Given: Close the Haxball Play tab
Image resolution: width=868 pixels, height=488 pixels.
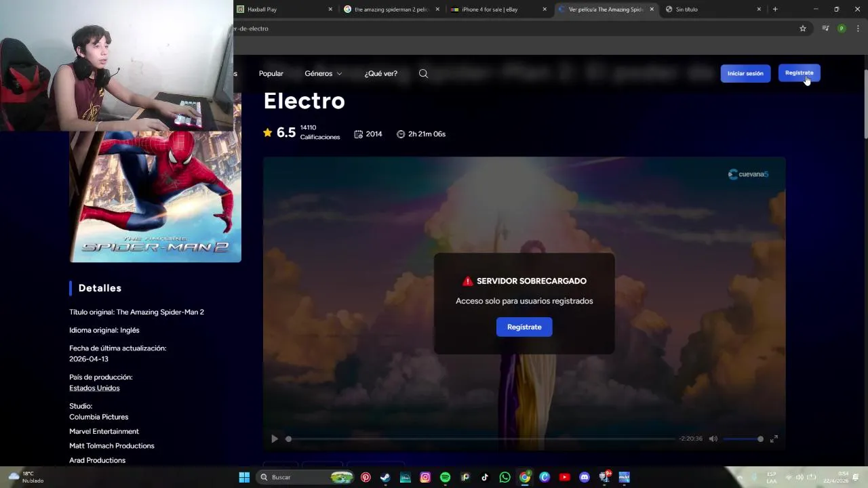Looking at the screenshot, I should 330,9.
